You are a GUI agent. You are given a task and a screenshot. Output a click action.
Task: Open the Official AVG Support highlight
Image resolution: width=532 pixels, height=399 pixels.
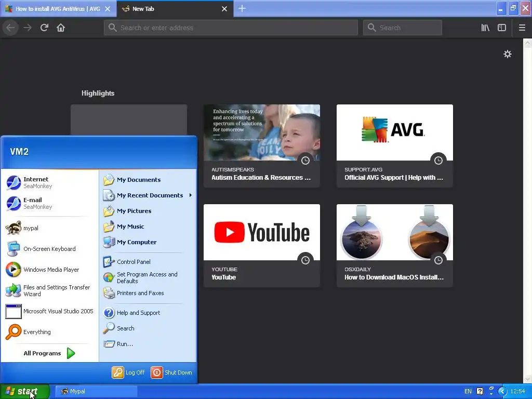pos(395,145)
